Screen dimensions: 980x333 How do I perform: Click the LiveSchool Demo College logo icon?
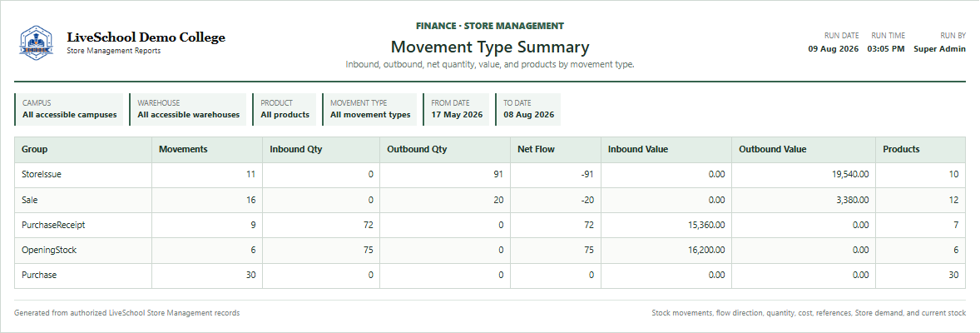pyautogui.click(x=37, y=42)
